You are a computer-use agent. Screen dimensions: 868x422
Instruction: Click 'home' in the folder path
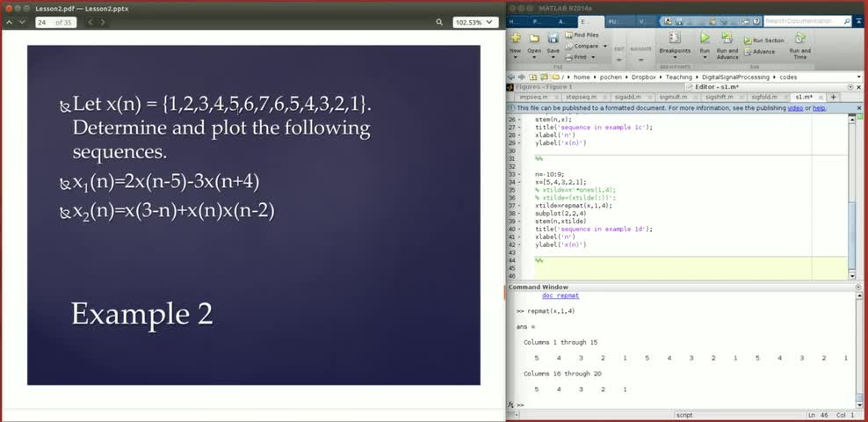(582, 77)
